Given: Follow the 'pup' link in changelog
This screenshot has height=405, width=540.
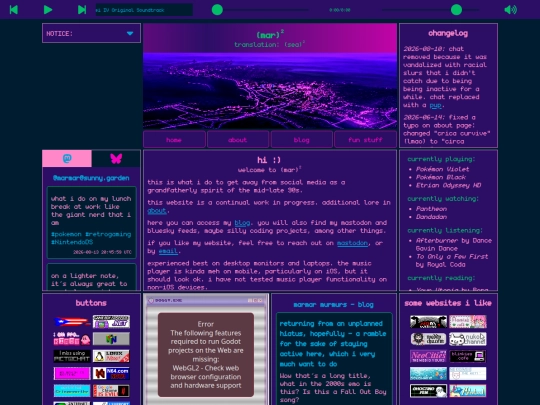Looking at the screenshot, I should (435, 105).
